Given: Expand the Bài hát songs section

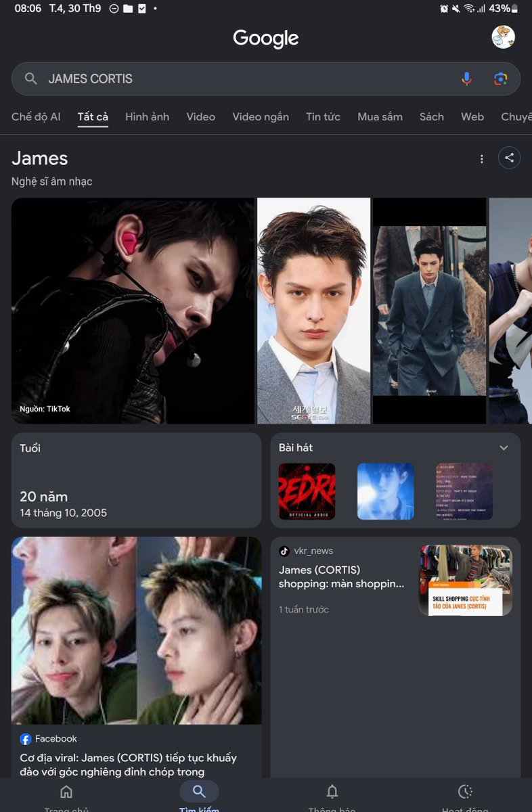Looking at the screenshot, I should [504, 448].
